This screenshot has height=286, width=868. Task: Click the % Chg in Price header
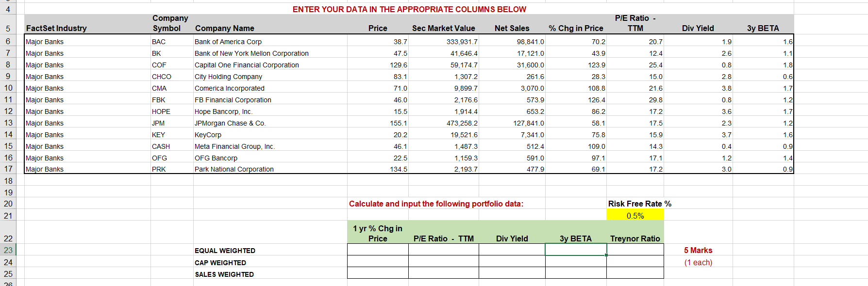(x=576, y=24)
